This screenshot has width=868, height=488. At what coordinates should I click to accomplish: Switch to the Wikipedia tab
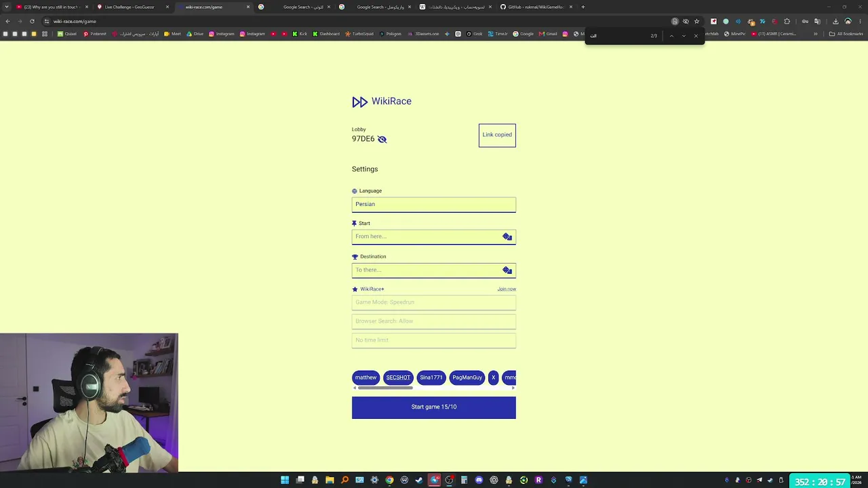456,7
